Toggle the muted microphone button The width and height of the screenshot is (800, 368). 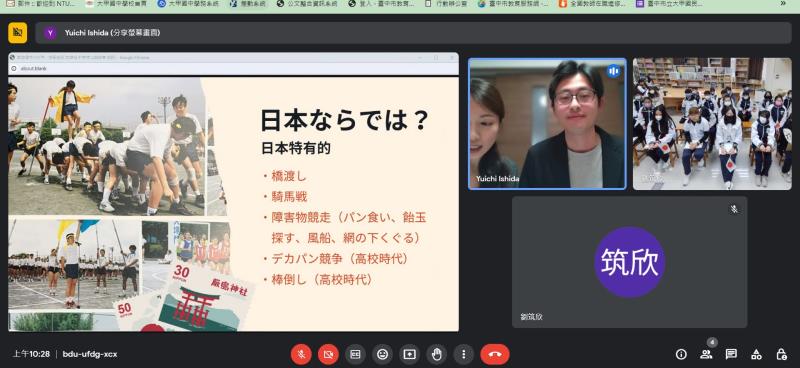point(301,354)
